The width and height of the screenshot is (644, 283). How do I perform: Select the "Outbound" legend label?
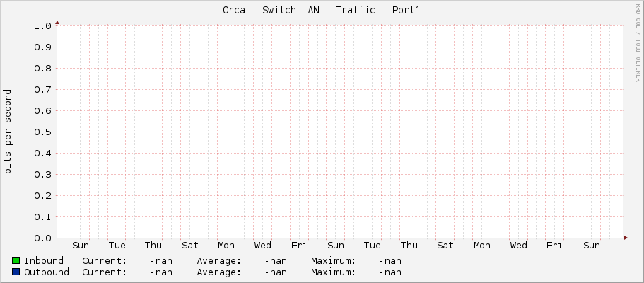coord(47,272)
